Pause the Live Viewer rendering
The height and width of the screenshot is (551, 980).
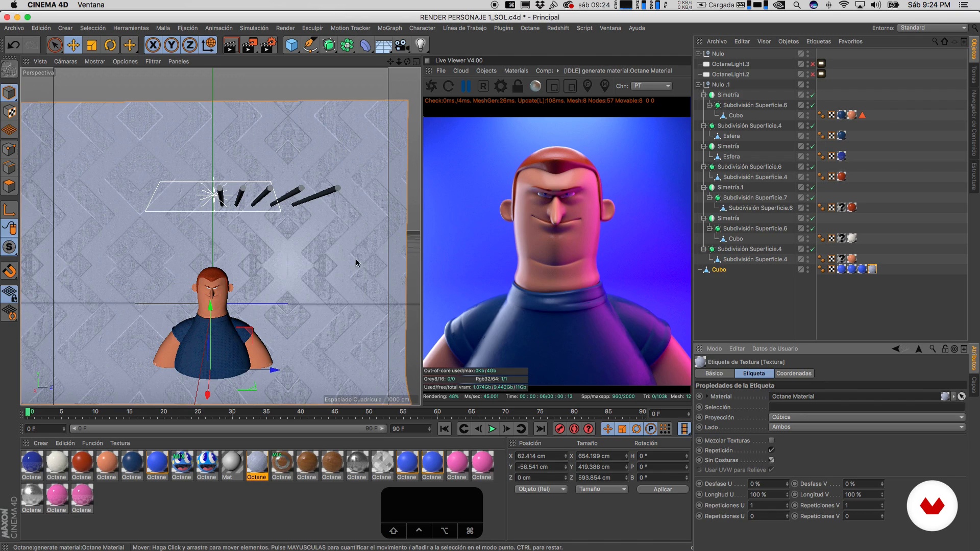coord(465,86)
